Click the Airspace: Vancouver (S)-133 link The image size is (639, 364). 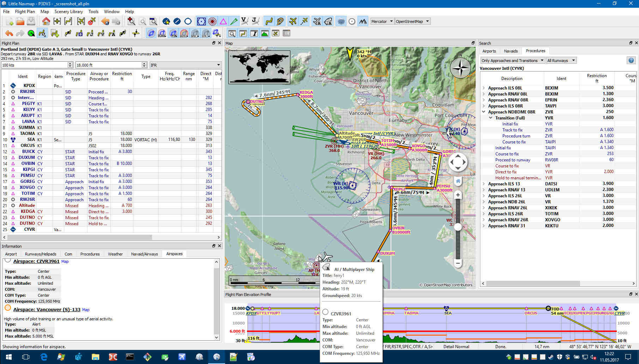47,310
